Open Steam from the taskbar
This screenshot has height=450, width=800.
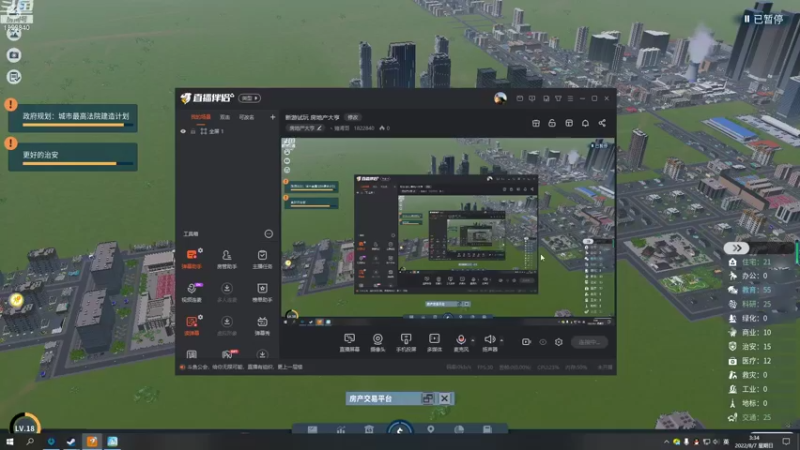71,442
